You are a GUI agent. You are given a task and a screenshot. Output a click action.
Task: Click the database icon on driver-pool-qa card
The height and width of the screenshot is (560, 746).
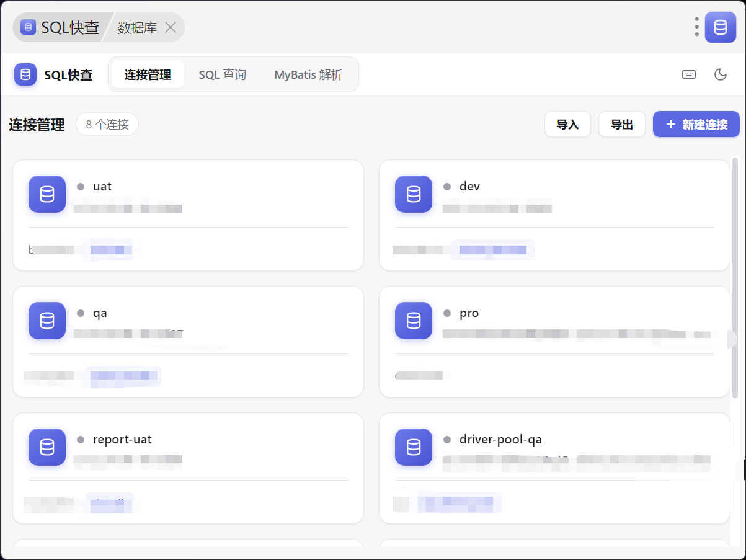click(414, 447)
